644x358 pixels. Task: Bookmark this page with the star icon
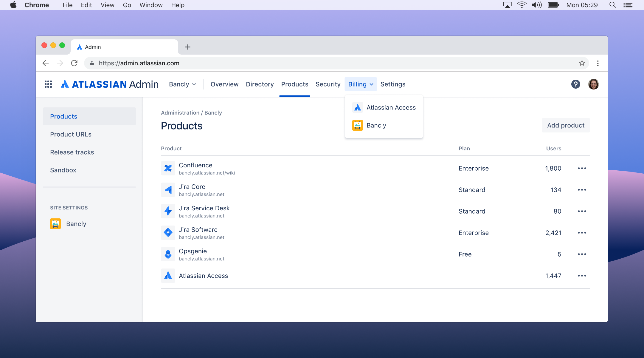(x=582, y=63)
